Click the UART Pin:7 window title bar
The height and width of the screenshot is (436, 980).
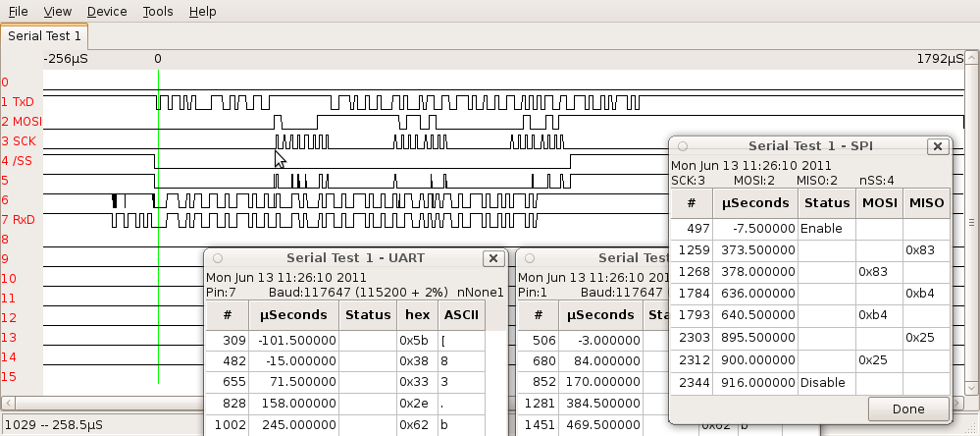tap(356, 258)
